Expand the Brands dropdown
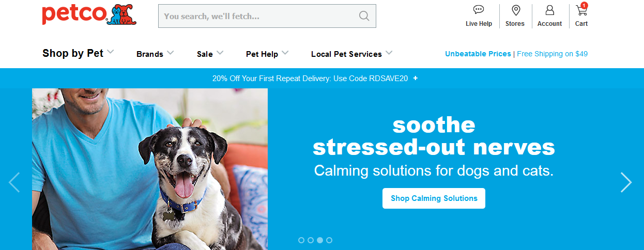 click(x=155, y=54)
